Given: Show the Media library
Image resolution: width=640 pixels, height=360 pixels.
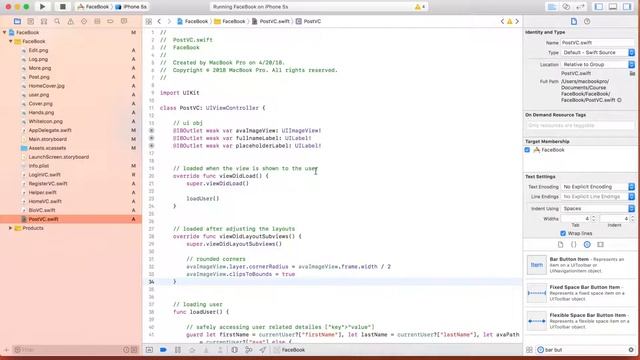Looking at the screenshot, I should 600,244.
